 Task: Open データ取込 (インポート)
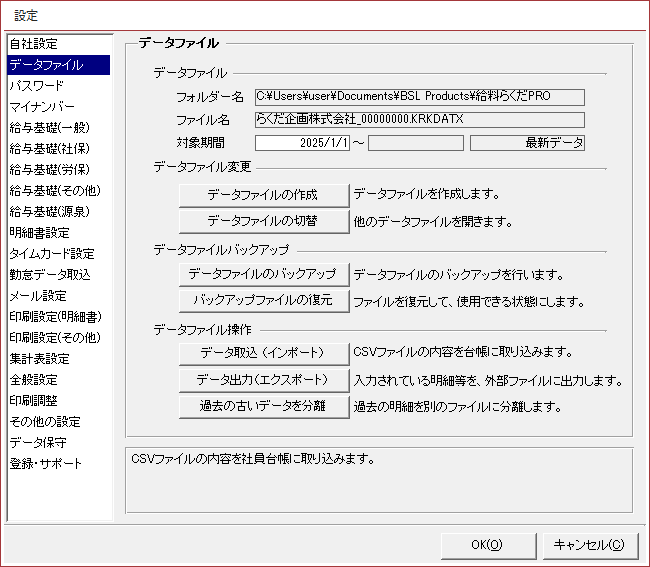point(263,352)
